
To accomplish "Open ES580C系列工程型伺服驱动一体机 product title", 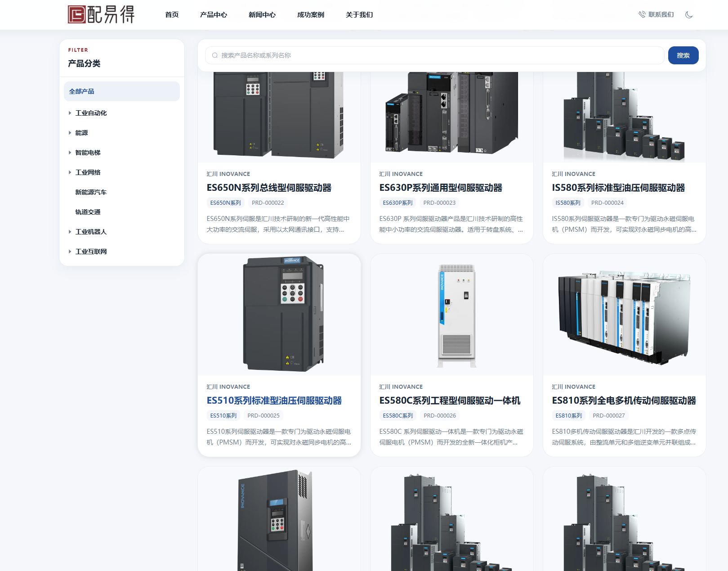I will pyautogui.click(x=450, y=400).
